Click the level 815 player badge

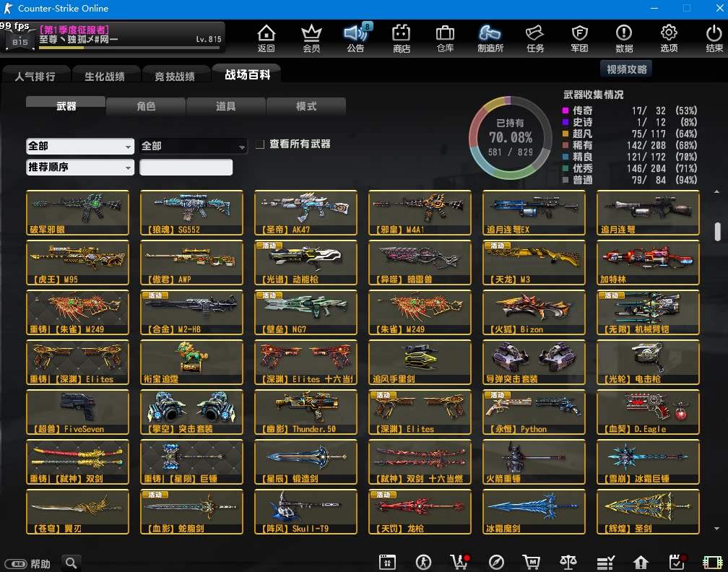coord(19,41)
